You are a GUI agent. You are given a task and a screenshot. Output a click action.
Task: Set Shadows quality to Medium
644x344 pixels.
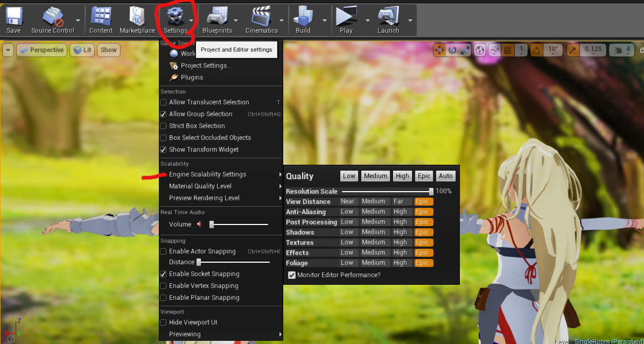pyautogui.click(x=375, y=233)
